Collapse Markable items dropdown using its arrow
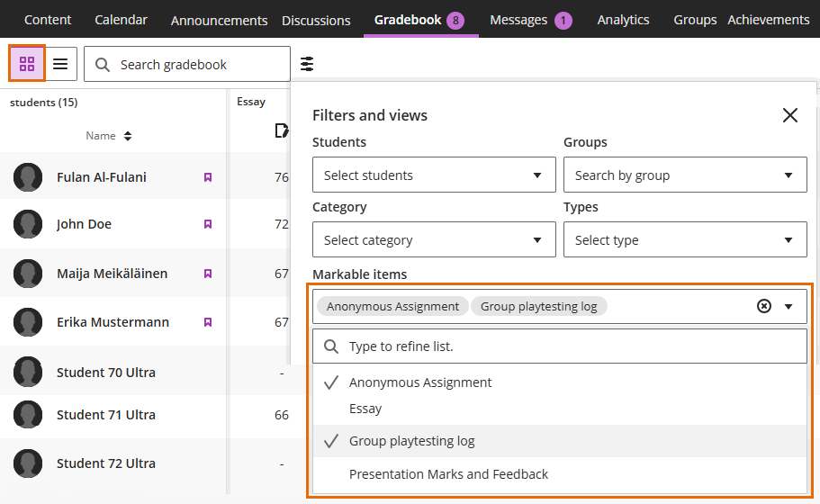 [788, 306]
